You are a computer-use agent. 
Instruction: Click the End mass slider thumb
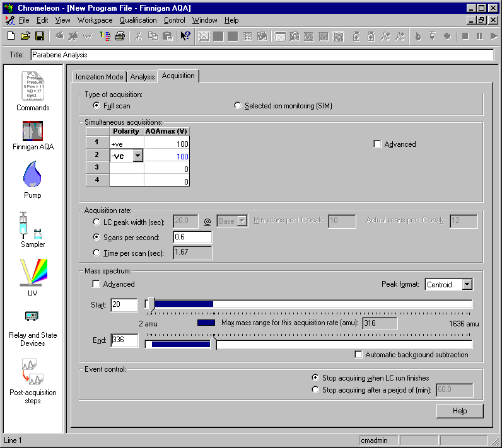click(214, 343)
